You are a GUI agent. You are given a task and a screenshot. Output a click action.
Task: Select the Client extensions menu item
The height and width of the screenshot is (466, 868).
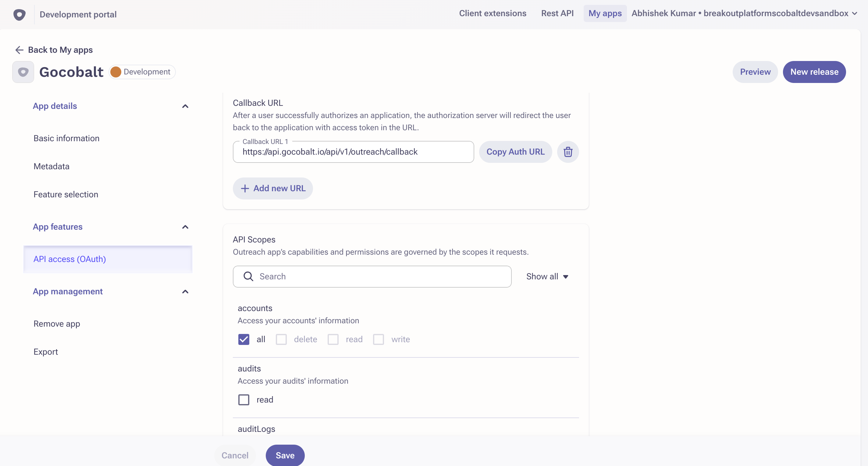(x=492, y=13)
